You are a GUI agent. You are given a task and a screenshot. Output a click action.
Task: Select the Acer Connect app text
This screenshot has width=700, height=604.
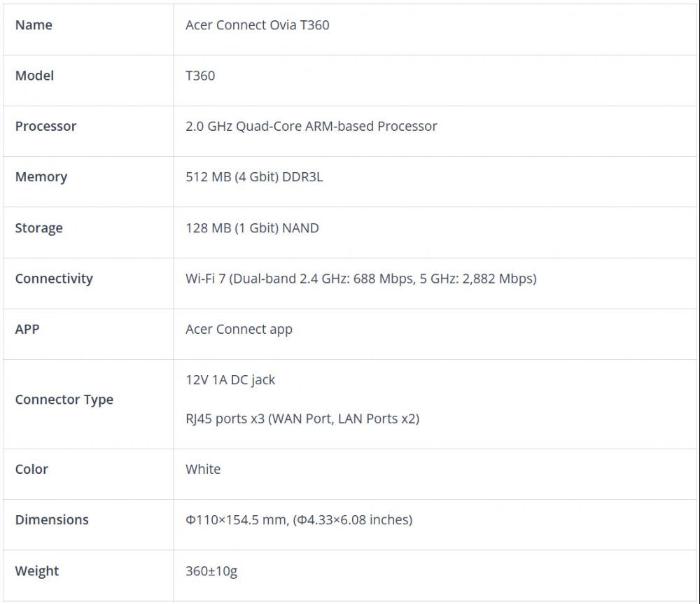pos(239,329)
